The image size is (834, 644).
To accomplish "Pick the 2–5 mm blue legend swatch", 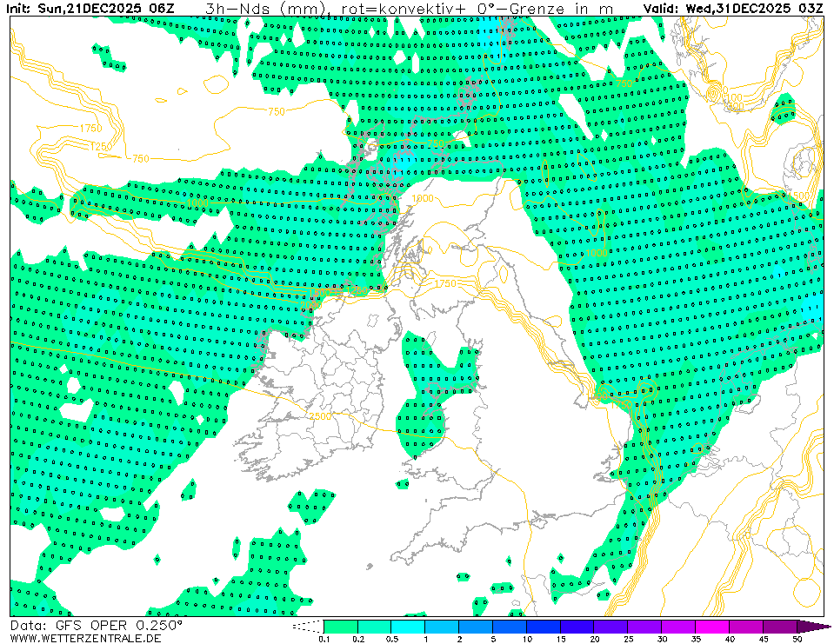I will (476, 626).
